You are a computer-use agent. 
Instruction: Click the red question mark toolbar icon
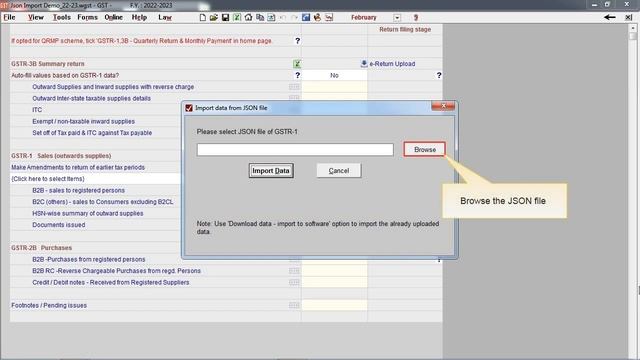416,18
